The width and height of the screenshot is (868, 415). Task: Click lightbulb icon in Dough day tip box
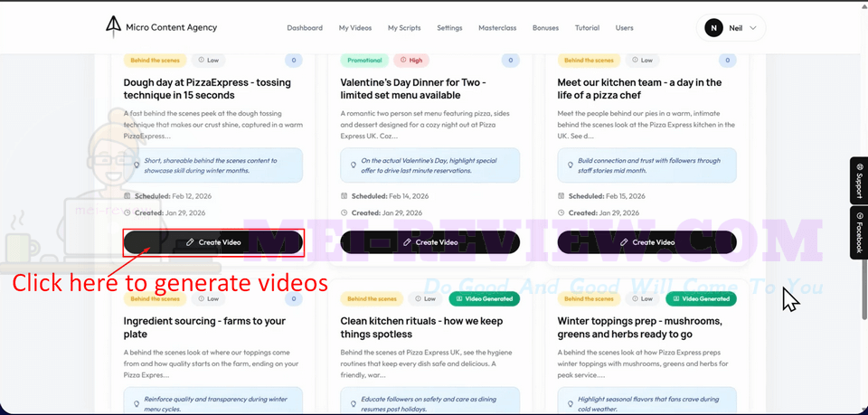pyautogui.click(x=137, y=165)
